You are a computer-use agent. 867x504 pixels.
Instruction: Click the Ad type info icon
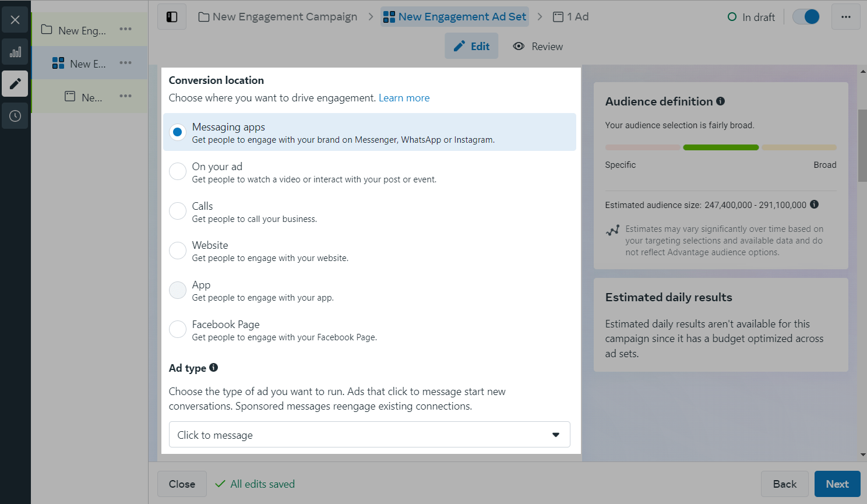pyautogui.click(x=214, y=368)
